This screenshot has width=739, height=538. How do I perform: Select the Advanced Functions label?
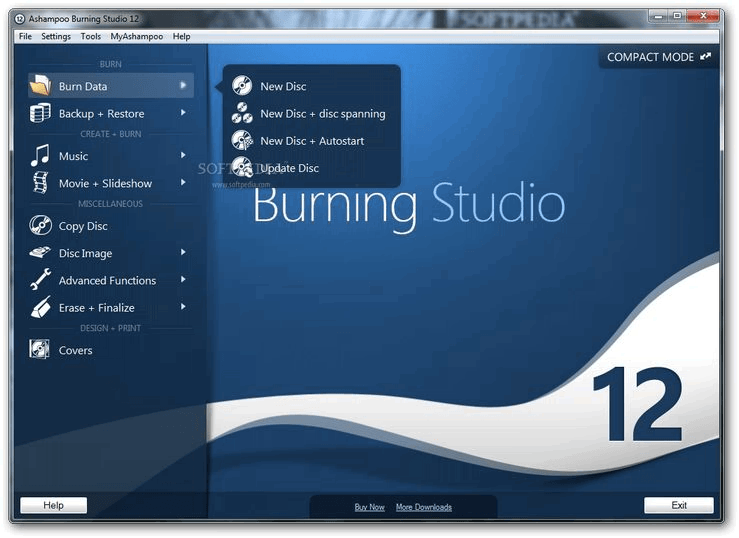point(107,280)
